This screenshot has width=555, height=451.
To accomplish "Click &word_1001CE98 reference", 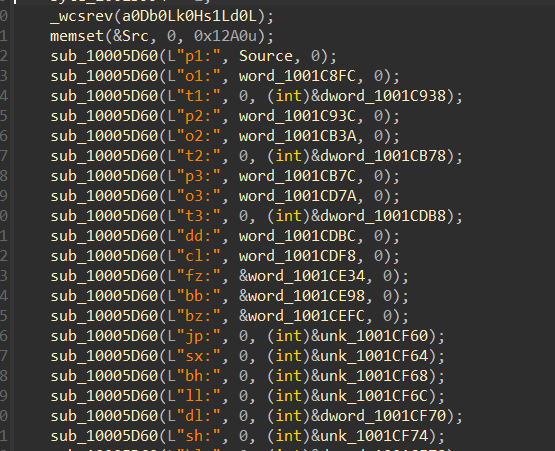I will 302,296.
